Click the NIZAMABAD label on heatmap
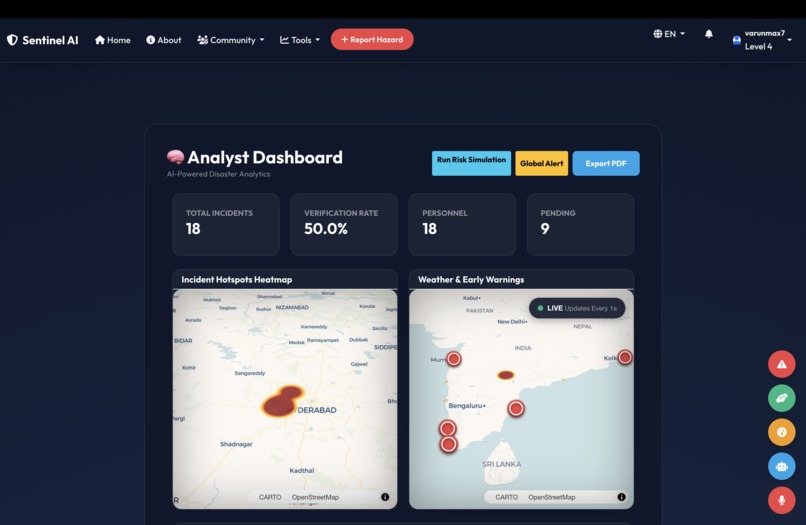The width and height of the screenshot is (806, 525). tap(292, 307)
